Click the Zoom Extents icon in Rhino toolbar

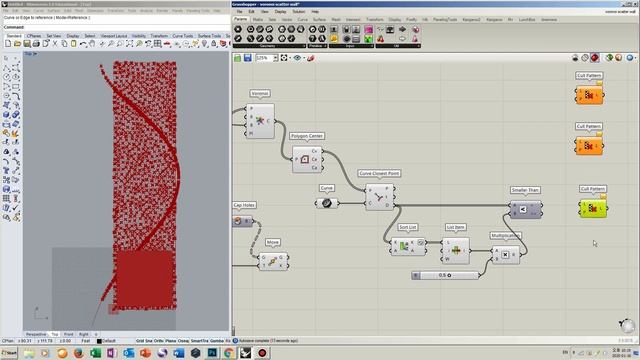[129, 44]
